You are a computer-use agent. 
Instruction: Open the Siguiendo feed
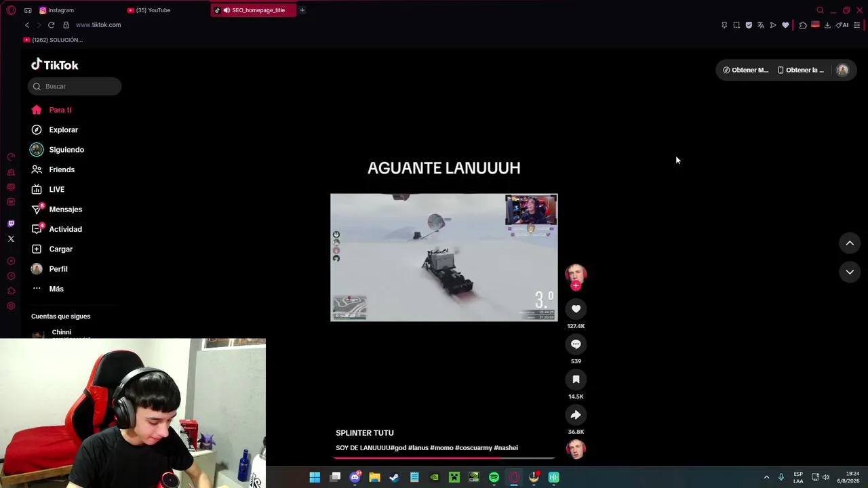pos(57,150)
